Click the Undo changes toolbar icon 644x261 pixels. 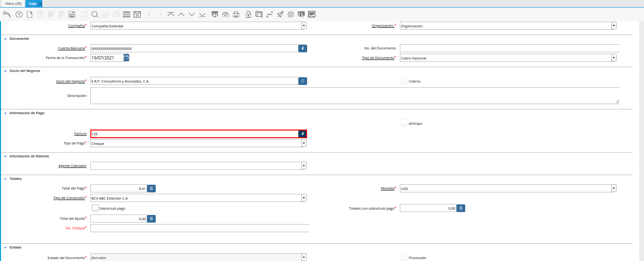[x=6, y=14]
